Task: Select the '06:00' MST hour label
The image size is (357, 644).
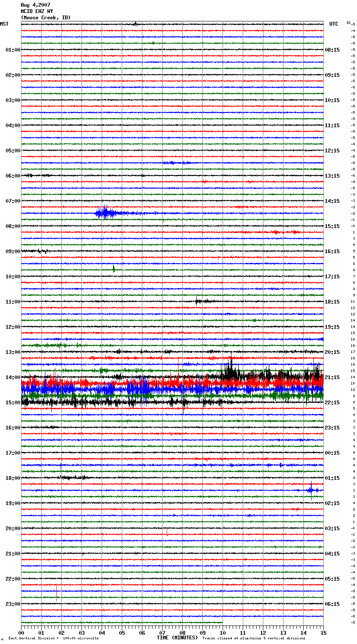Action: (x=13, y=176)
